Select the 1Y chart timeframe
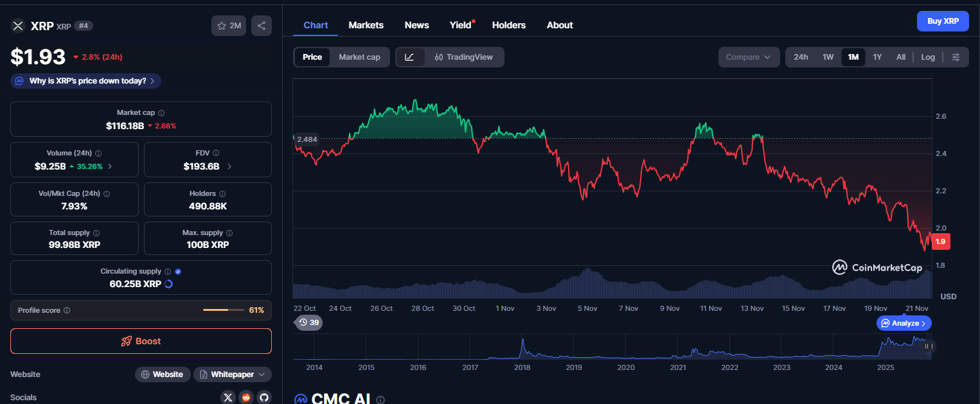Screen dimensions: 980x404 point(877,57)
